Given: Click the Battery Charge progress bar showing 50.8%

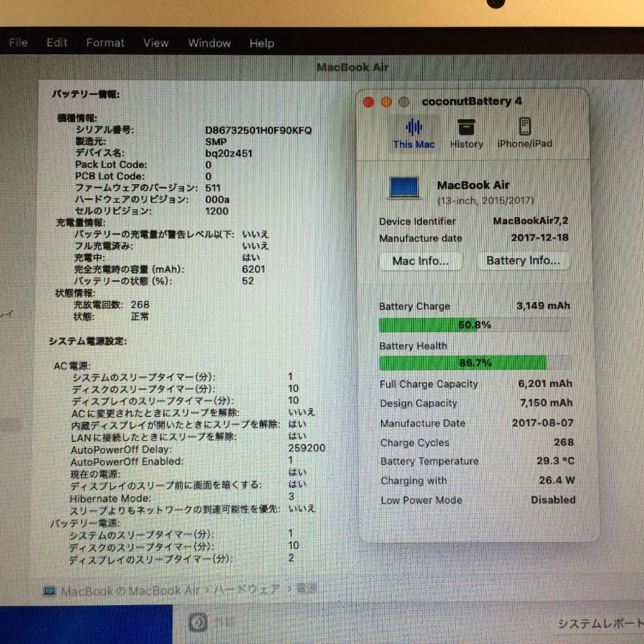Looking at the screenshot, I should (x=474, y=324).
